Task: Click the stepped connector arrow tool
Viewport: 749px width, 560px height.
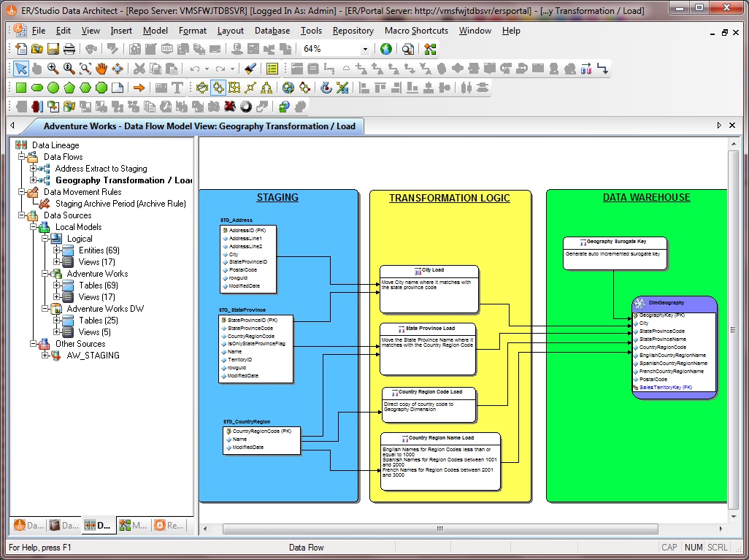Action: [603, 69]
